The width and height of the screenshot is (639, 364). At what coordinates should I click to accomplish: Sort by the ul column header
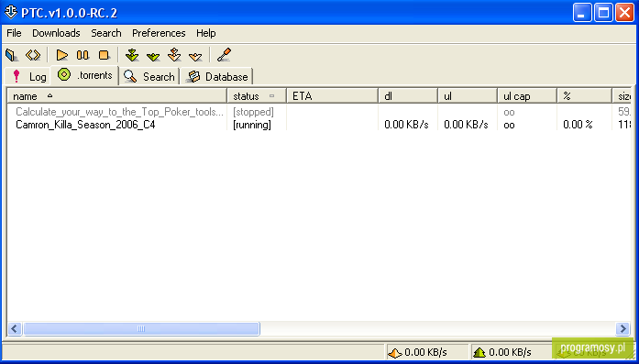468,96
